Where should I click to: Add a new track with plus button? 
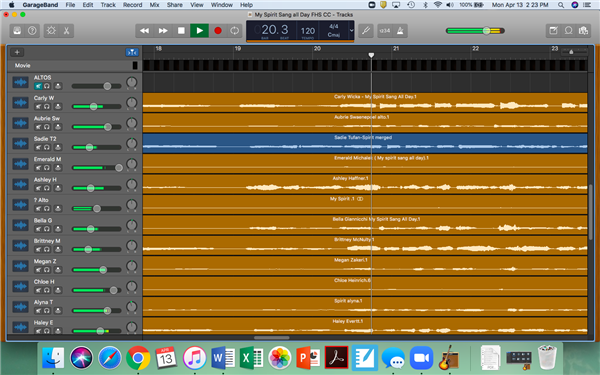[x=17, y=52]
